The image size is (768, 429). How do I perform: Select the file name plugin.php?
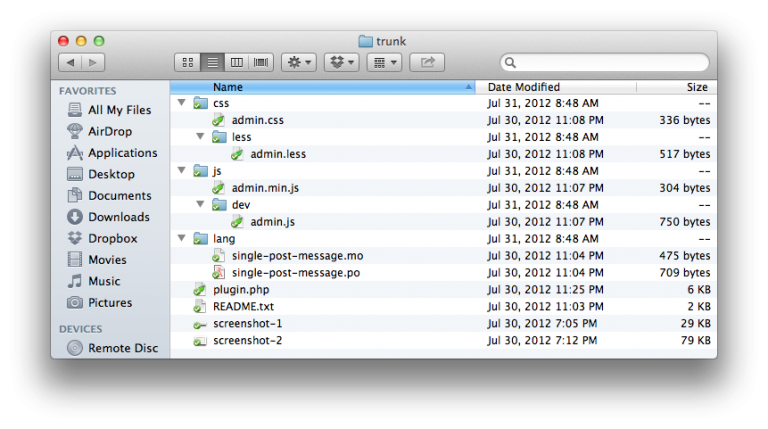(x=241, y=290)
